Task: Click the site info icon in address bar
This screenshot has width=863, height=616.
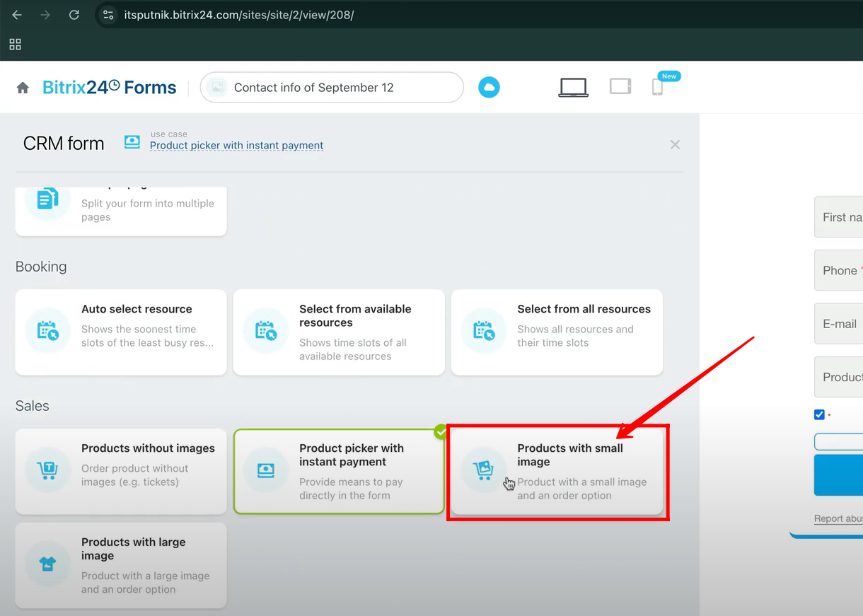Action: pos(108,15)
